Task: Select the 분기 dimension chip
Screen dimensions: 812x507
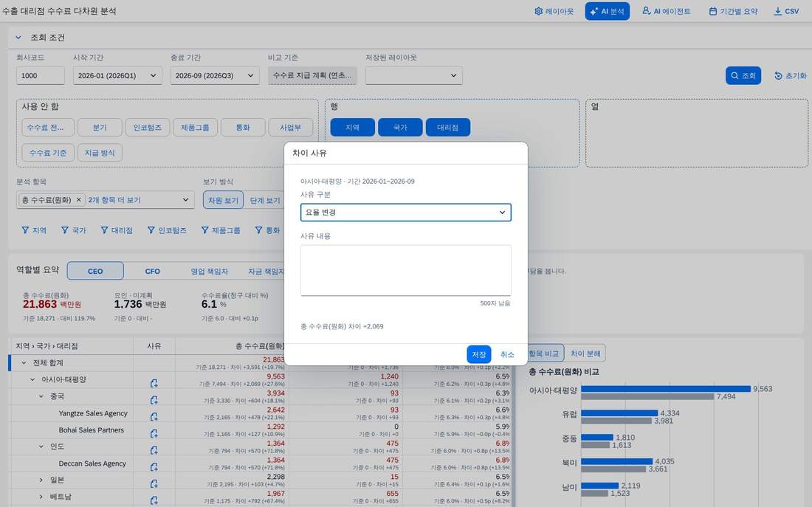Action: click(x=100, y=128)
